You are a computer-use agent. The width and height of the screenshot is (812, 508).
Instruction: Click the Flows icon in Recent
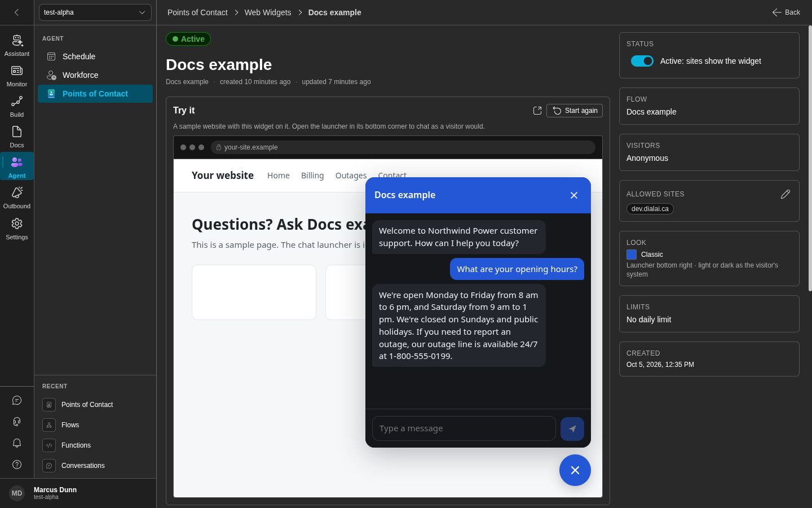click(x=49, y=425)
